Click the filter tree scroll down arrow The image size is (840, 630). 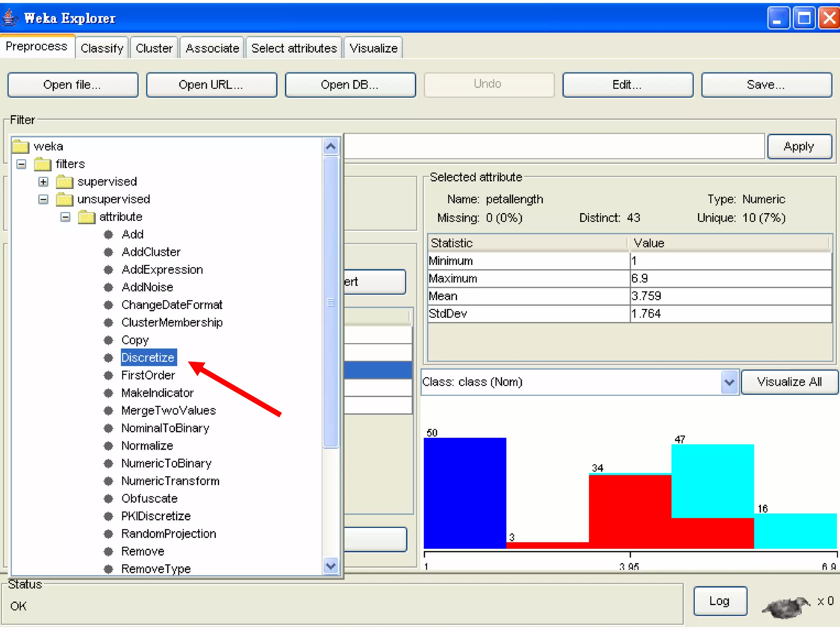(x=331, y=566)
